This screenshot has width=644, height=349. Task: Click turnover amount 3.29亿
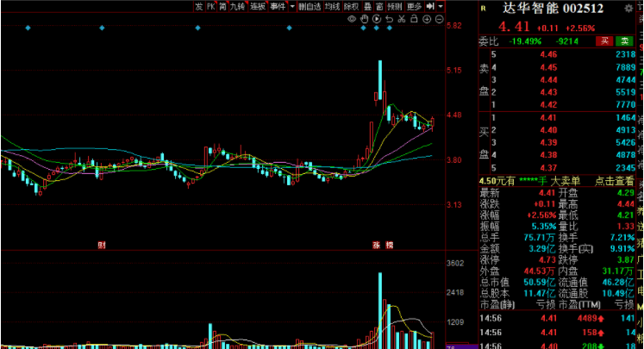(x=541, y=248)
